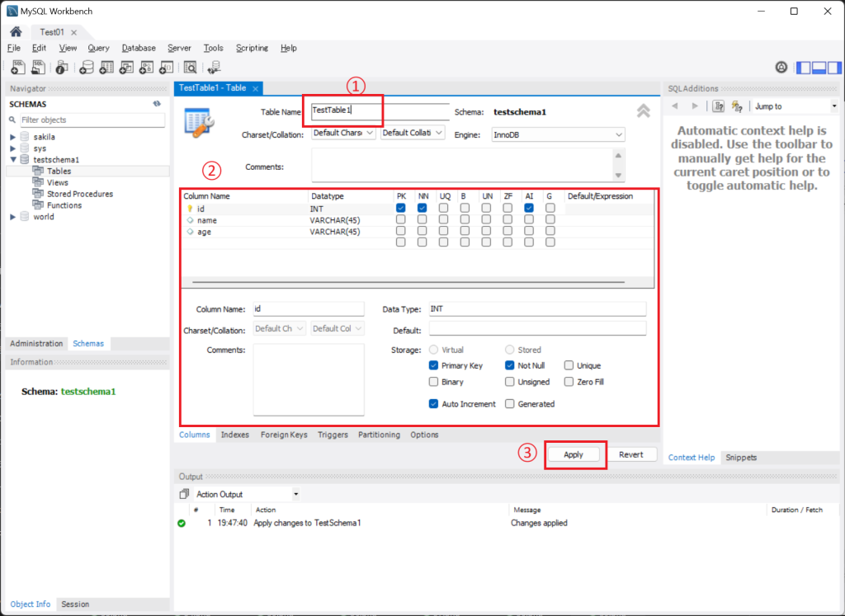The width and height of the screenshot is (845, 616).
Task: Open the Jump to dropdown in SQLAdditions
Action: [x=794, y=106]
